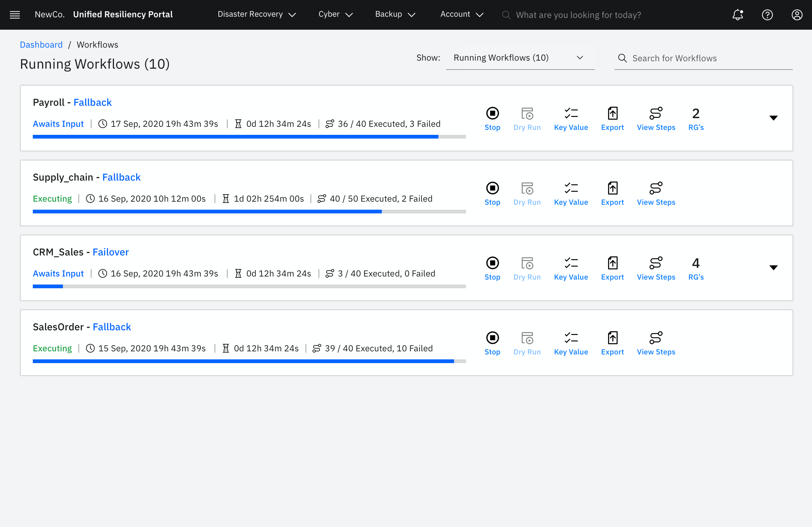This screenshot has height=527, width=812.
Task: Expand the CRM_Sales workflow details arrow
Action: (773, 268)
